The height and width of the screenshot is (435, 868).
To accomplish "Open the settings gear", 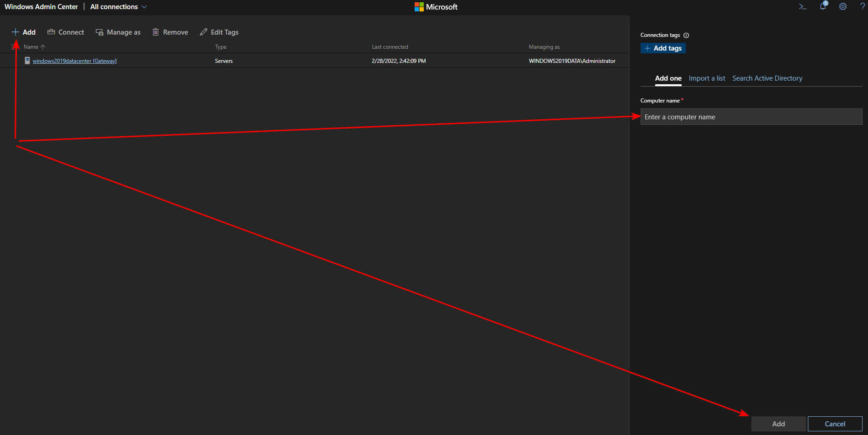I will click(x=842, y=6).
